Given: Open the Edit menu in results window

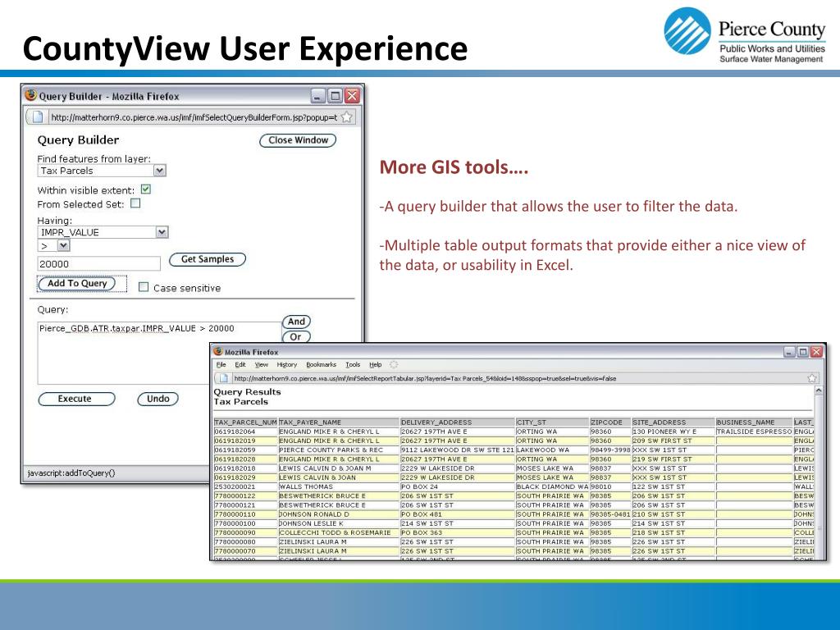Looking at the screenshot, I should pos(240,364).
